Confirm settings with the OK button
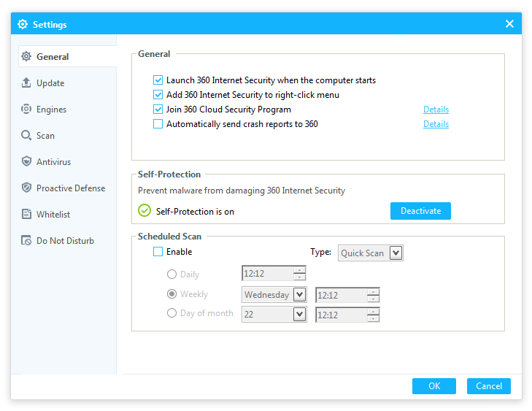The image size is (532, 411). (433, 386)
